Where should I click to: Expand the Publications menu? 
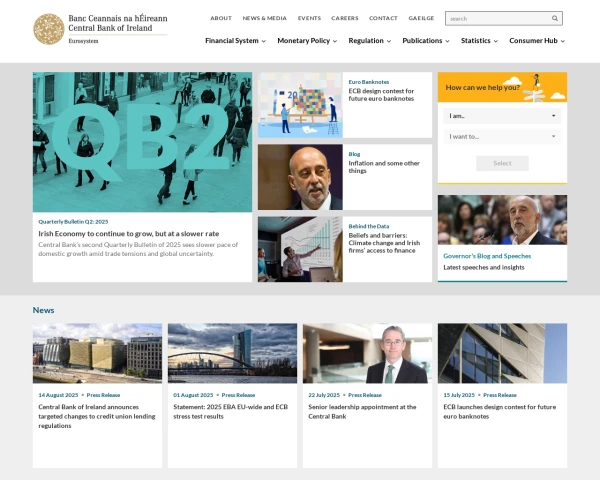click(426, 41)
